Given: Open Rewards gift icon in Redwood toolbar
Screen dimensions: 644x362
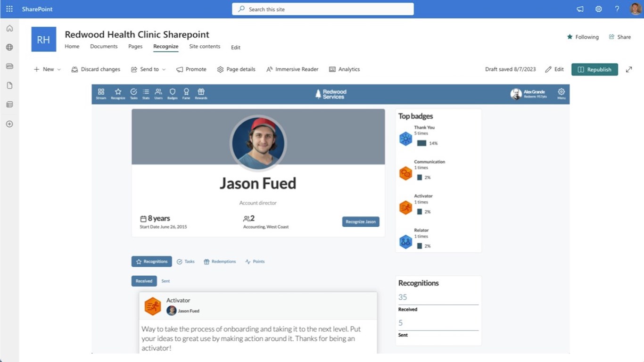Looking at the screenshot, I should click(201, 94).
